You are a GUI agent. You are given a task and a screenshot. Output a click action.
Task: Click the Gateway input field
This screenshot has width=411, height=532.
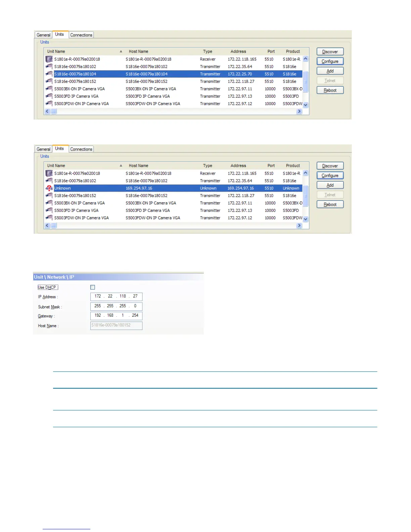(x=116, y=316)
